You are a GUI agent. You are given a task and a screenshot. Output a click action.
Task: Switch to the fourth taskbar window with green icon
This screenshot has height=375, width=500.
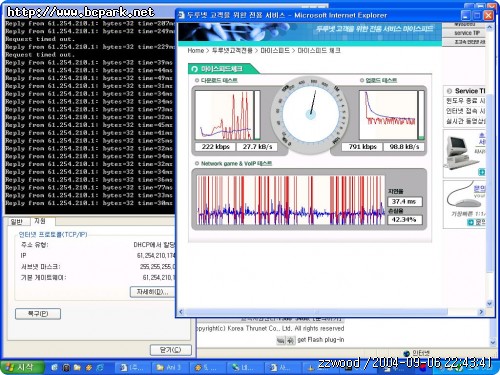pos(245,368)
